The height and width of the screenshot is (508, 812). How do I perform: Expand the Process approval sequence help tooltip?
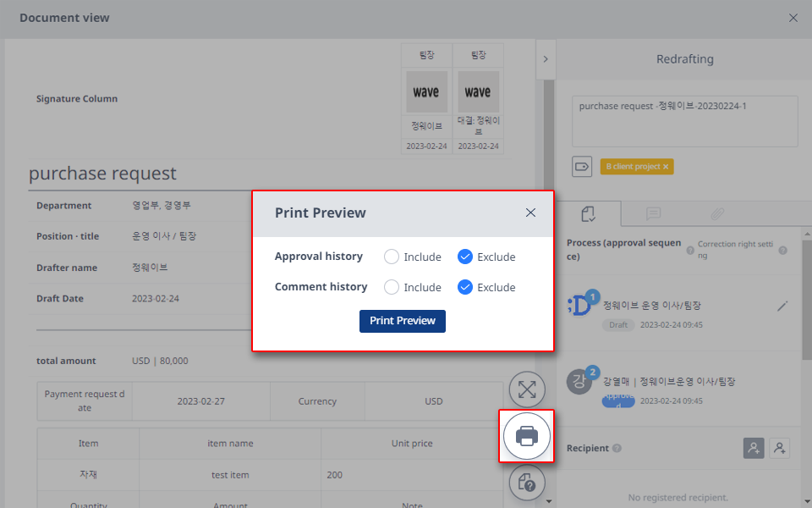[690, 251]
